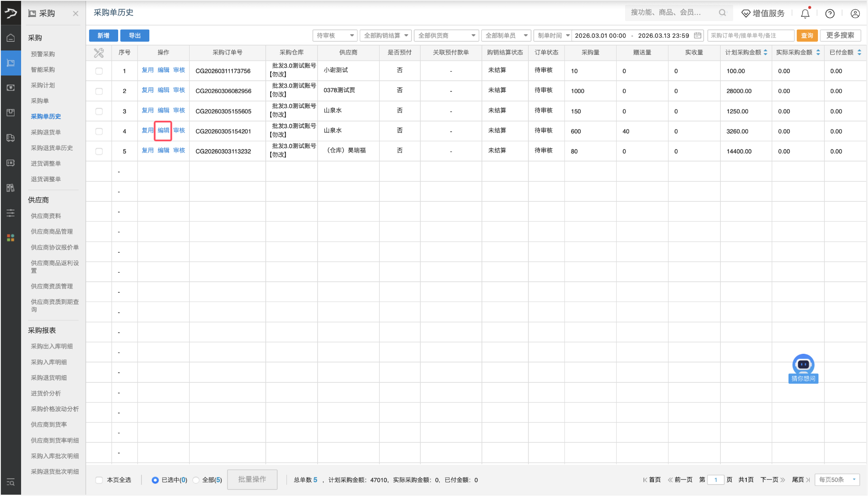Select 供应商资料 menu item

tap(46, 216)
